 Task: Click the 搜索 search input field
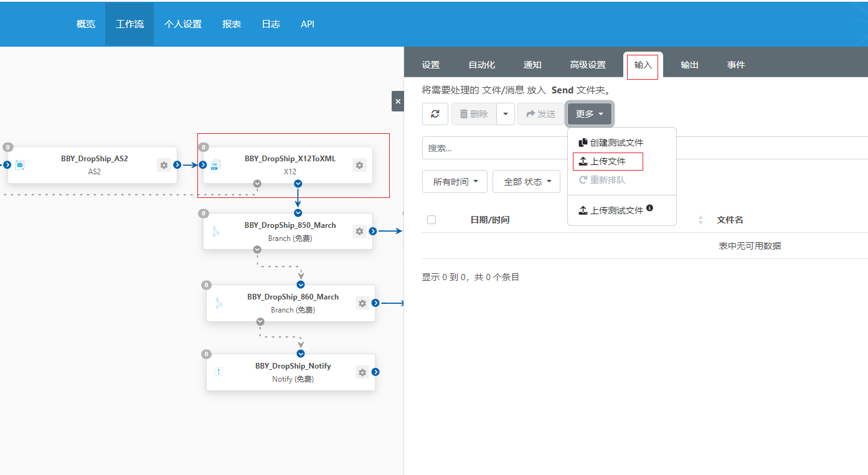pos(644,148)
